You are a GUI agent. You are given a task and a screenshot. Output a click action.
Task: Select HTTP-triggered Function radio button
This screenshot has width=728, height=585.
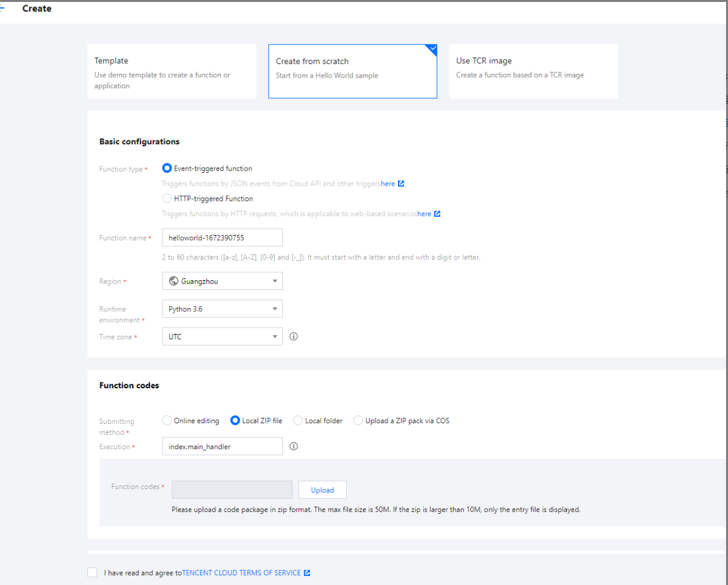pos(168,199)
